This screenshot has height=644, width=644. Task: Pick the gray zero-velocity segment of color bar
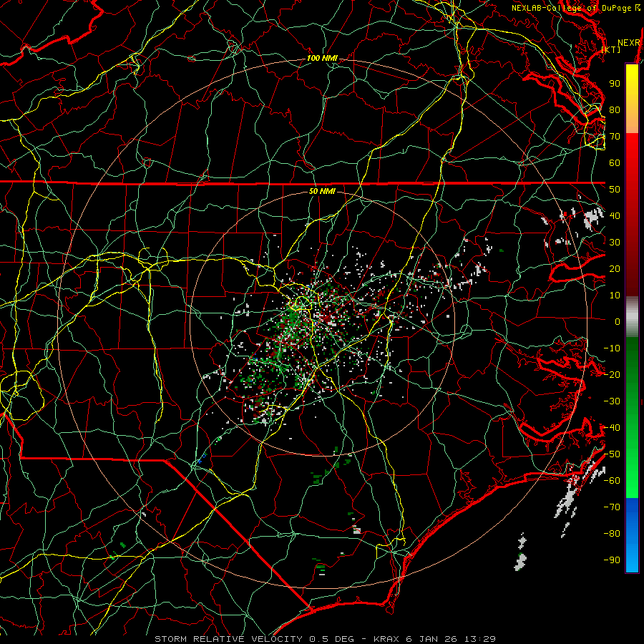click(632, 316)
